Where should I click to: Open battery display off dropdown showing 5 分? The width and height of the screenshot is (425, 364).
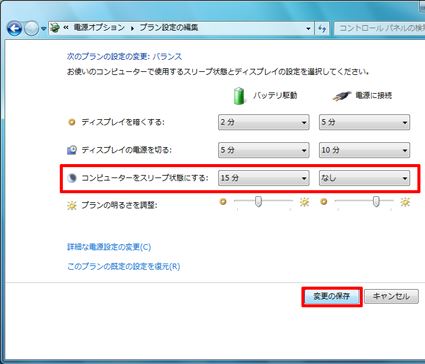pyautogui.click(x=264, y=150)
